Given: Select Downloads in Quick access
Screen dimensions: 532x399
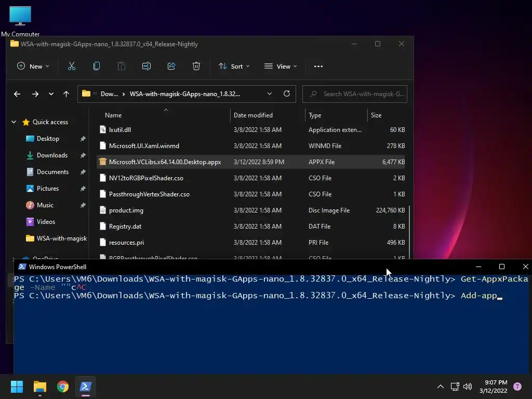Looking at the screenshot, I should 52,155.
